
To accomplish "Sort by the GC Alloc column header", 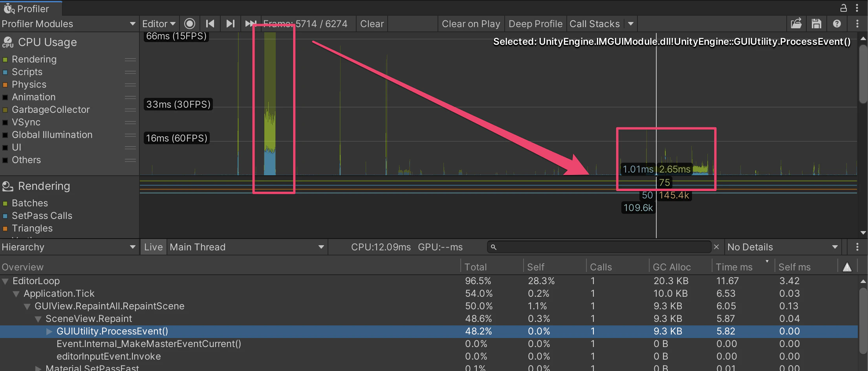I will pos(680,267).
